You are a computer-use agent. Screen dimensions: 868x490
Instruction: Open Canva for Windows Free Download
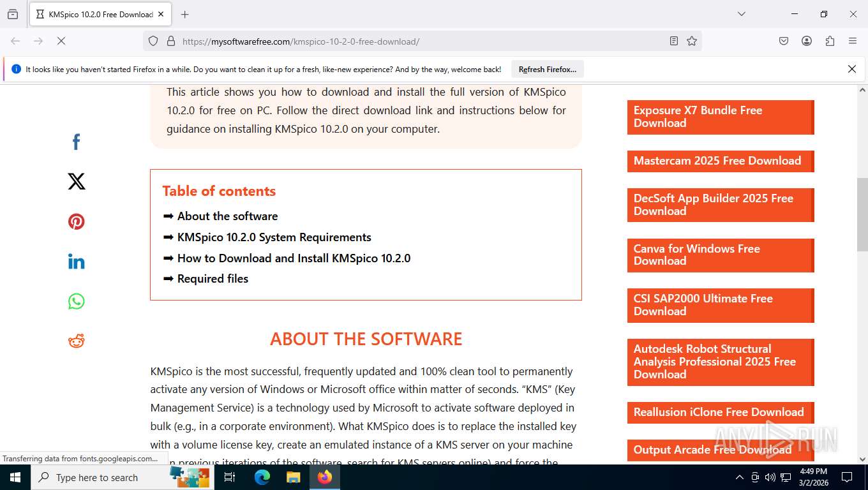click(721, 255)
